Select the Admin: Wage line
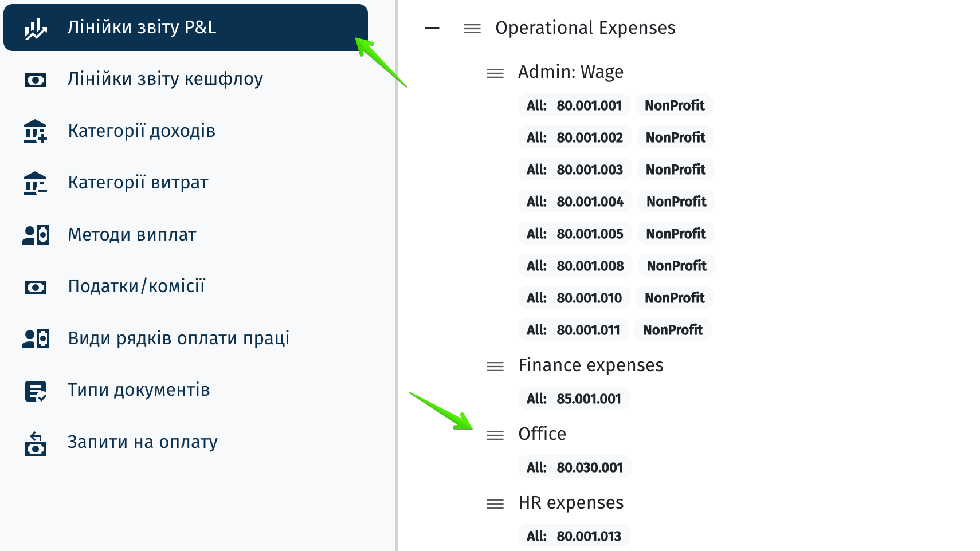The image size is (980, 551). tap(571, 72)
